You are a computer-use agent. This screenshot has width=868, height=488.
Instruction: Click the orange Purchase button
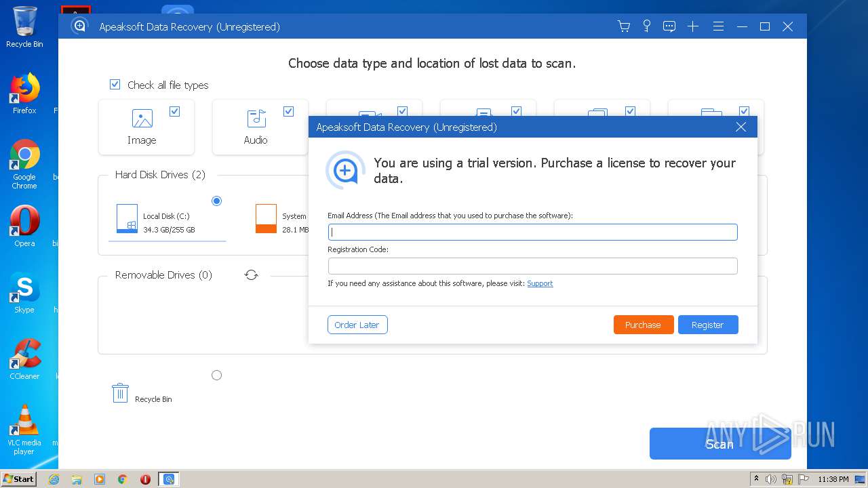(644, 325)
